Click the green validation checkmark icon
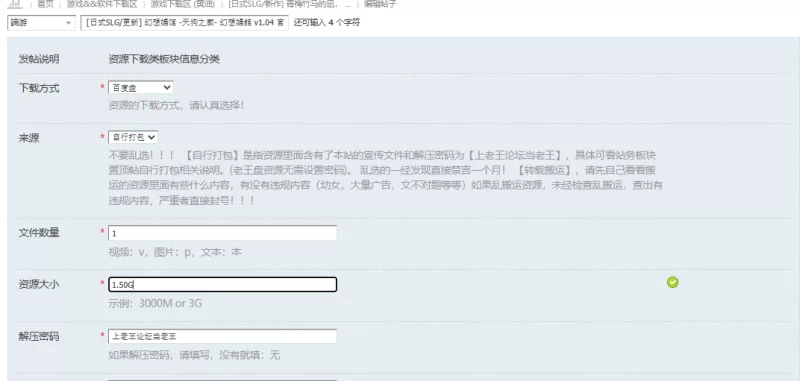The image size is (800, 381). pos(672,282)
